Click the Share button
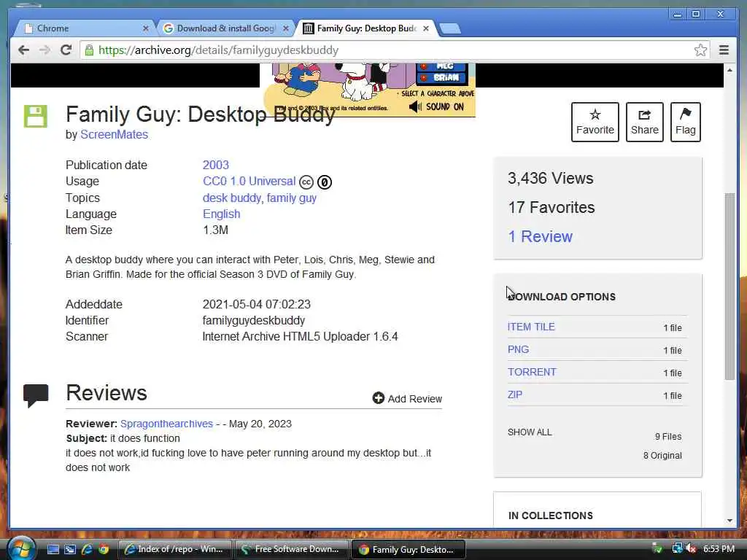The height and width of the screenshot is (560, 747). tap(645, 122)
